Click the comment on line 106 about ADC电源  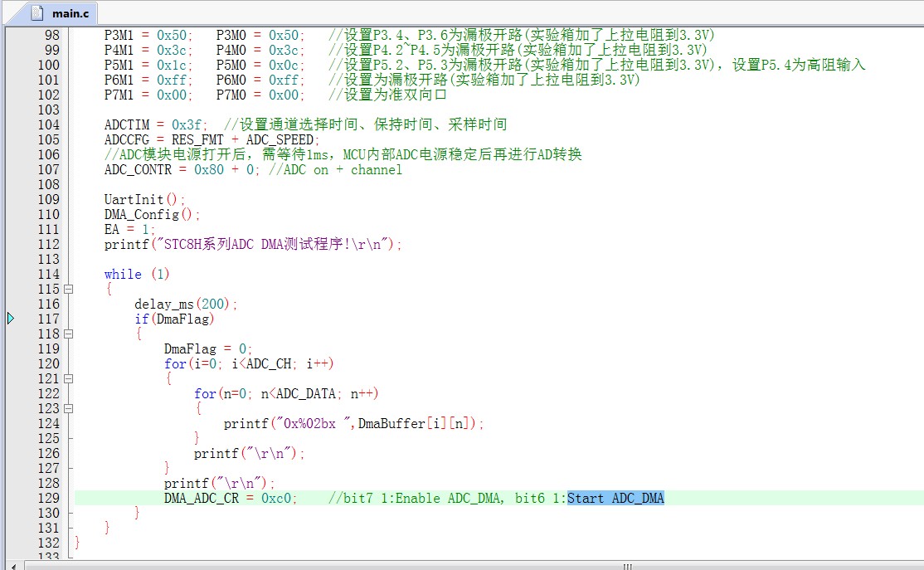point(343,155)
